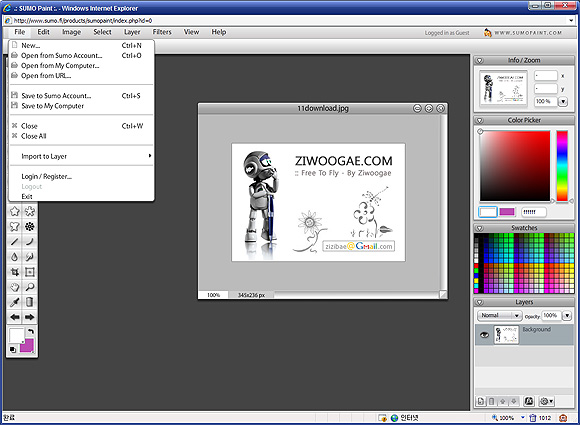Select the symmetry flower tool
Viewport: 580px width, 425px height.
coord(30,226)
